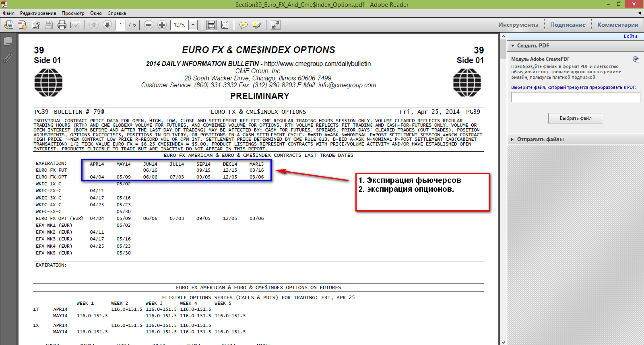Click the 'EFX WK4 (EUR)' row label
This screenshot has width=644, height=345.
[x=54, y=246]
